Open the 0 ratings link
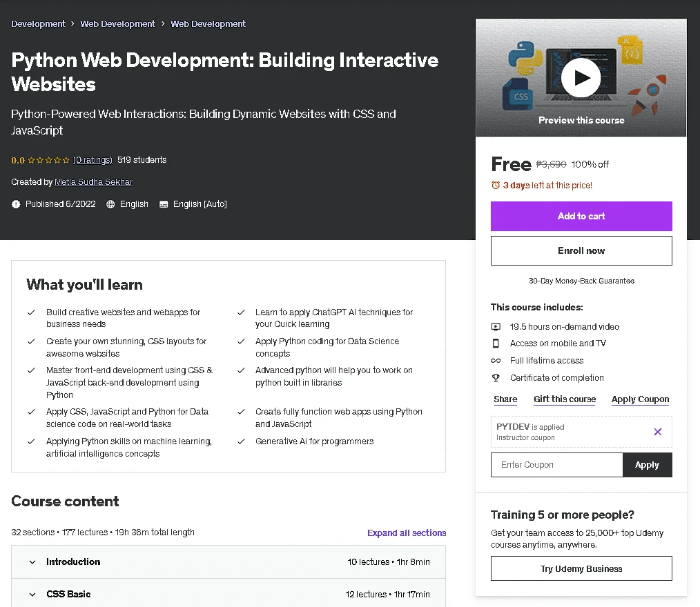The width and height of the screenshot is (700, 607). 93,159
